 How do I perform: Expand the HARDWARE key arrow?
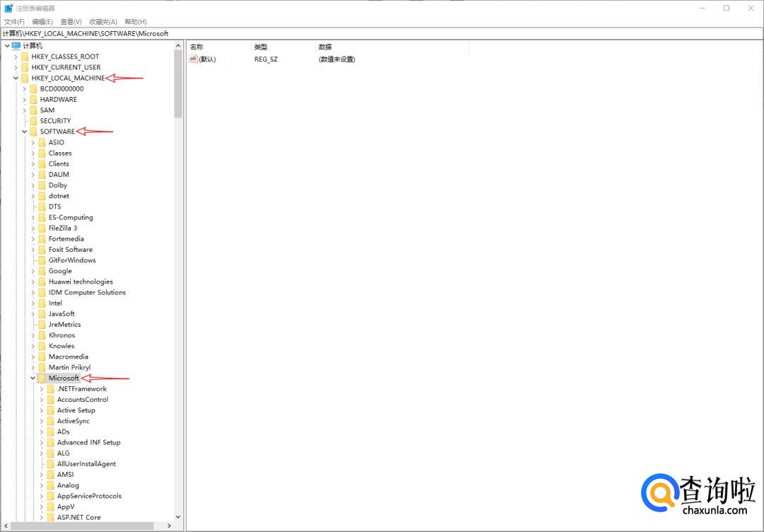point(24,99)
